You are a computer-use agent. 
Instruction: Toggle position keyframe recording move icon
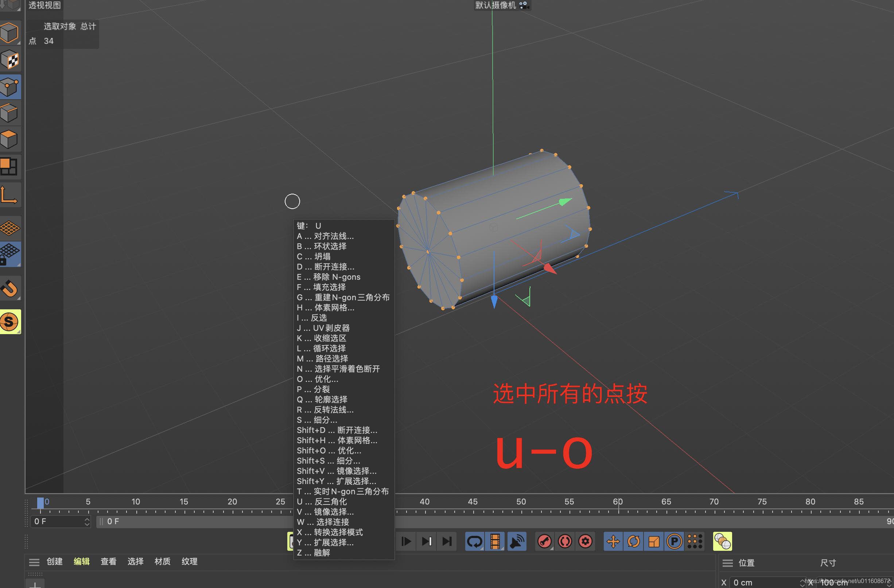pyautogui.click(x=613, y=541)
